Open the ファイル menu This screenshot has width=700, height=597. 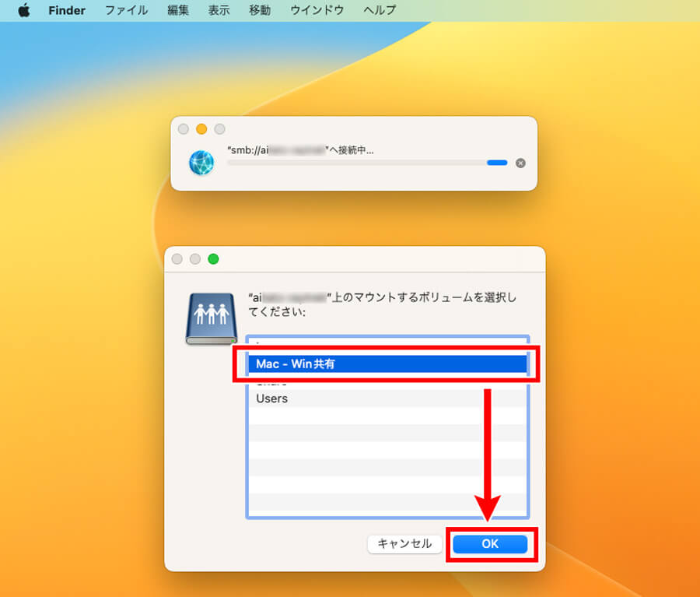(x=126, y=10)
